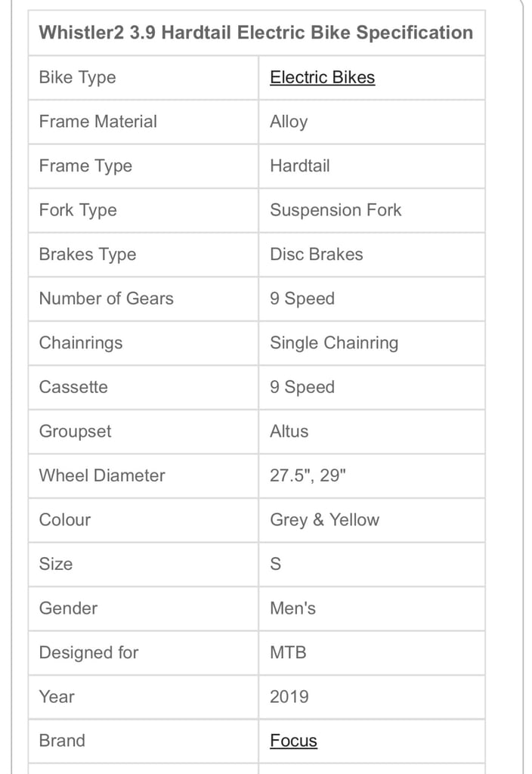
Task: Select the Number of Gears label
Action: 106,299
